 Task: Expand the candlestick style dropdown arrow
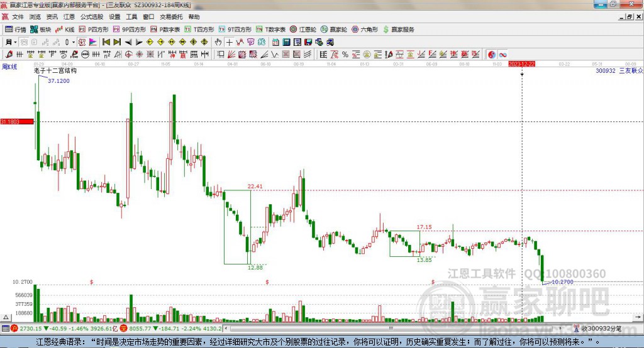[74, 42]
